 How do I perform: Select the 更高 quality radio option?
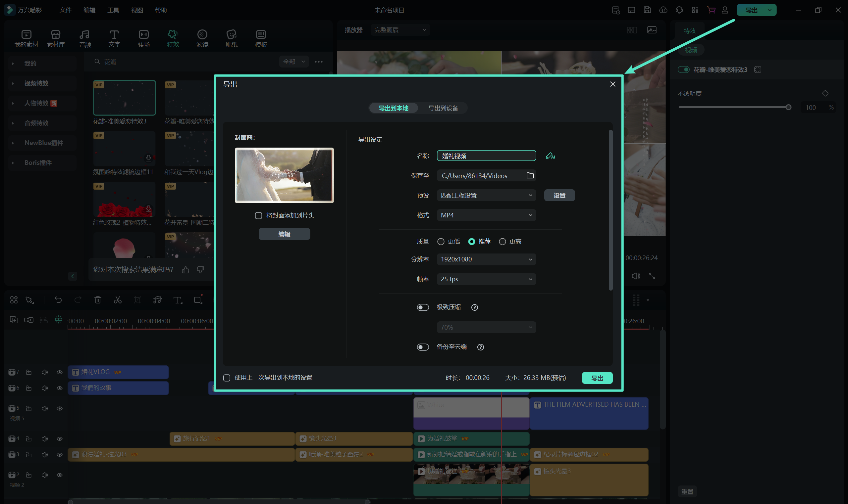click(503, 242)
